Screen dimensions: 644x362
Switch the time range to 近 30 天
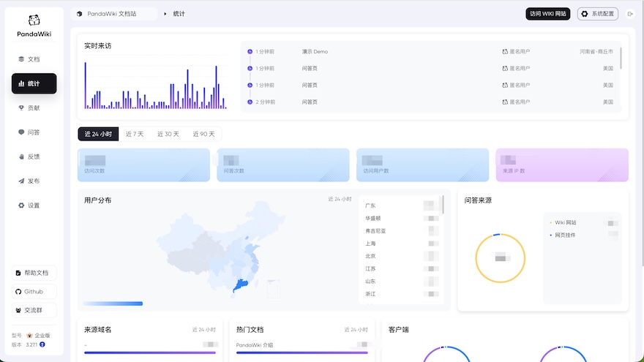(x=168, y=134)
